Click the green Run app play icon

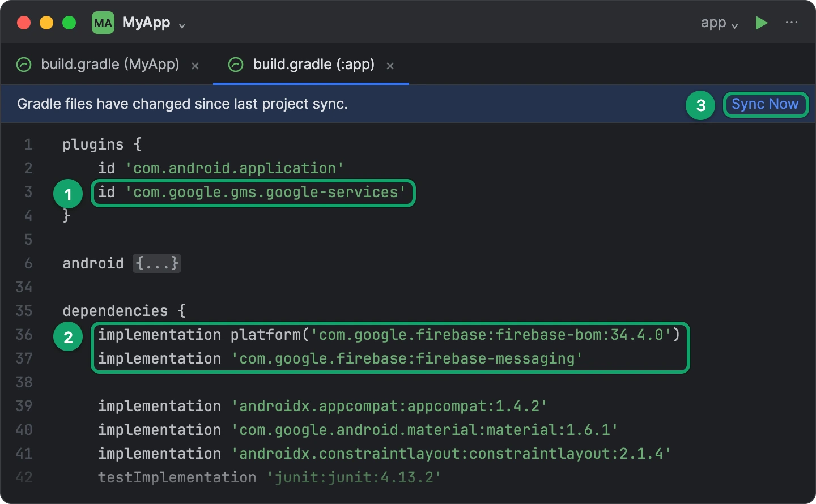(x=762, y=23)
